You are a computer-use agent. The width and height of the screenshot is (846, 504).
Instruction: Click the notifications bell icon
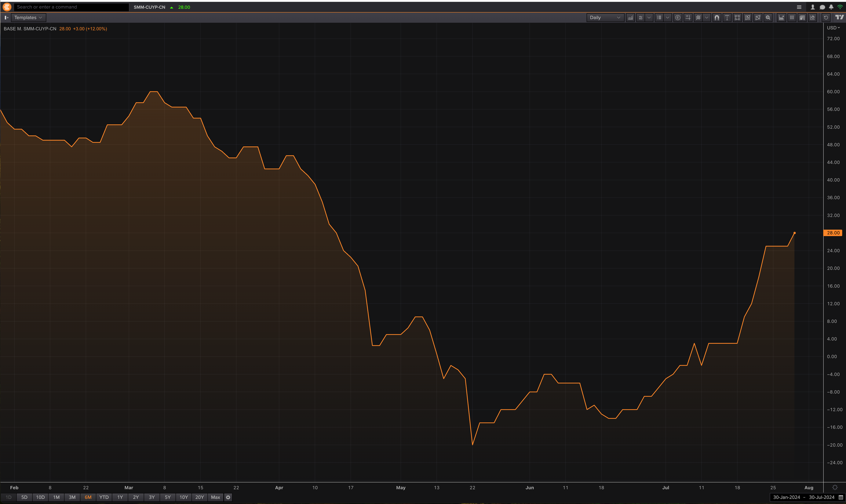click(x=831, y=7)
